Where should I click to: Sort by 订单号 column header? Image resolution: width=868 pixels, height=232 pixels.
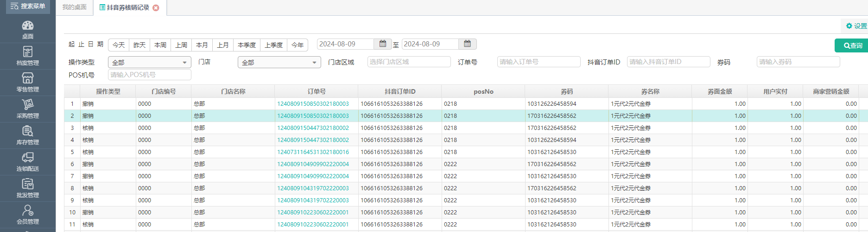coord(317,91)
